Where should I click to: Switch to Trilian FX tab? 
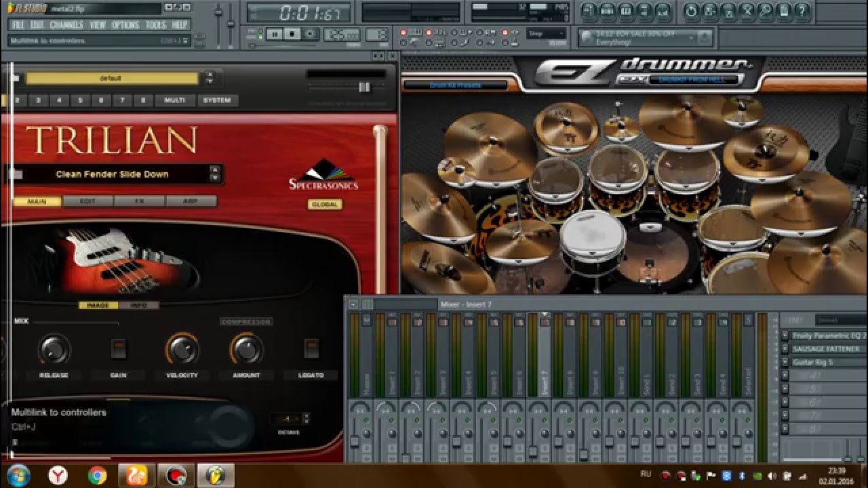pos(139,201)
